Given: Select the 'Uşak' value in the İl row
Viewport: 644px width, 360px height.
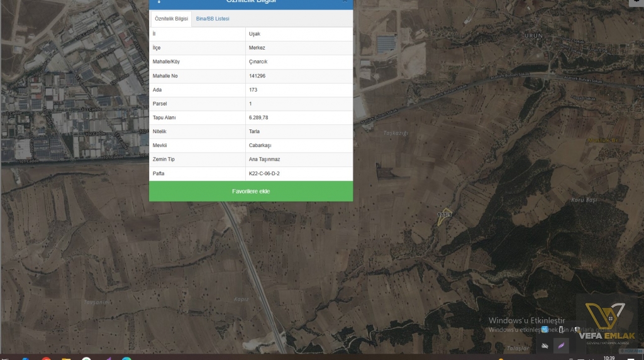Looking at the screenshot, I should click(254, 34).
